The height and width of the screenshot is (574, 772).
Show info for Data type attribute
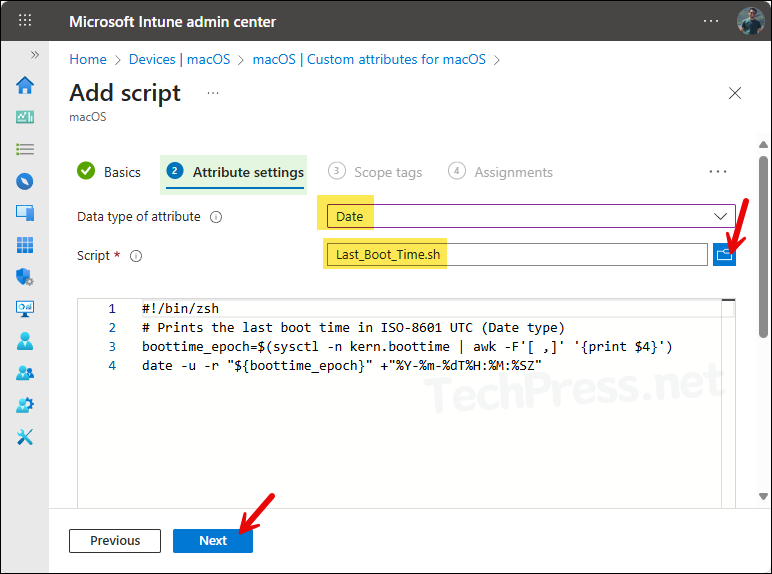click(216, 217)
